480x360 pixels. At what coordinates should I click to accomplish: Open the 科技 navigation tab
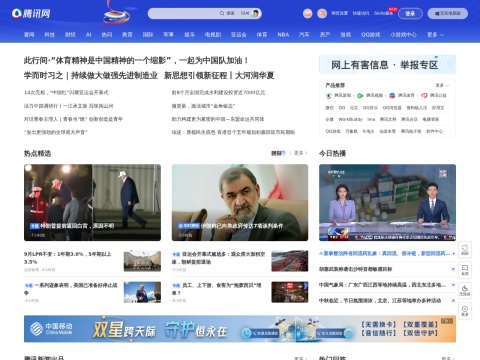pos(49,35)
